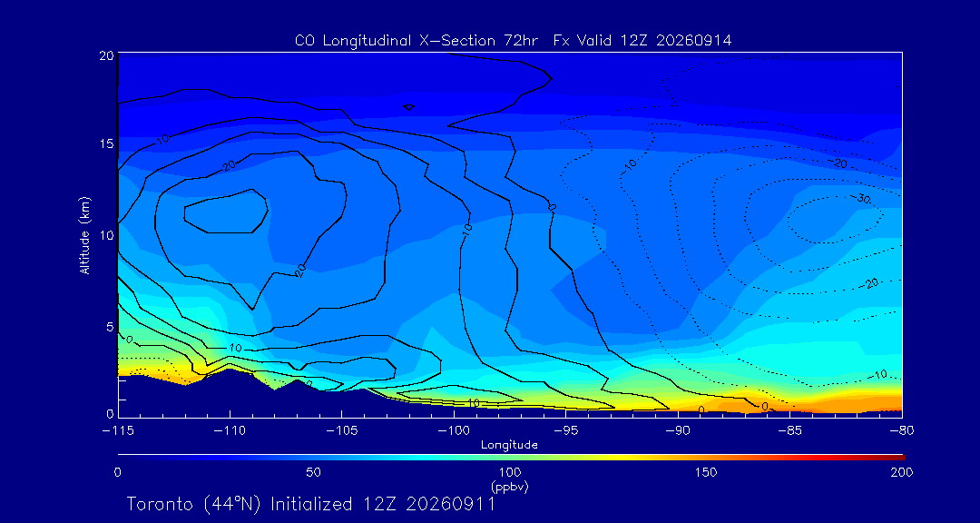
Task: Select the -80 longitude tick label
Action: click(902, 431)
